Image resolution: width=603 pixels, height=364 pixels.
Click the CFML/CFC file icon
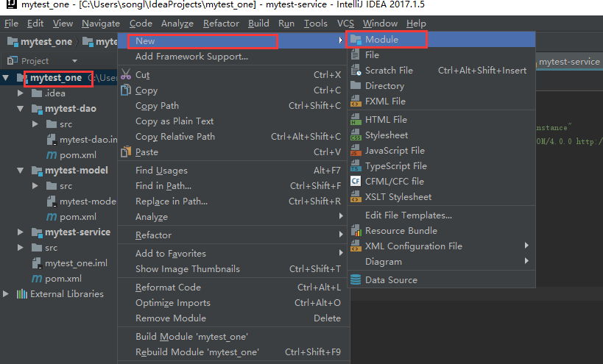356,181
